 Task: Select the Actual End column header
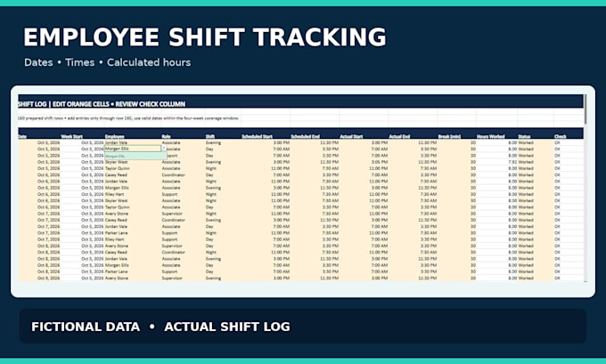399,136
